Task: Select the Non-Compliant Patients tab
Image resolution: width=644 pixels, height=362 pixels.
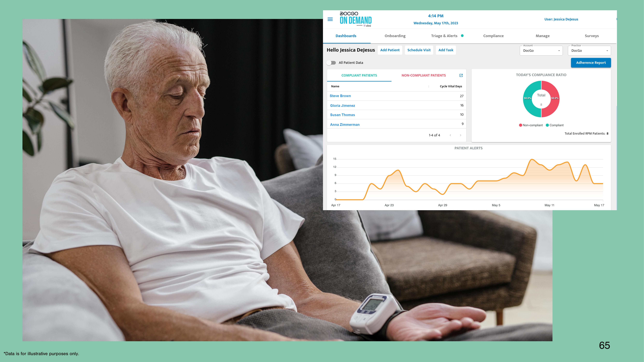Action: 423,75
